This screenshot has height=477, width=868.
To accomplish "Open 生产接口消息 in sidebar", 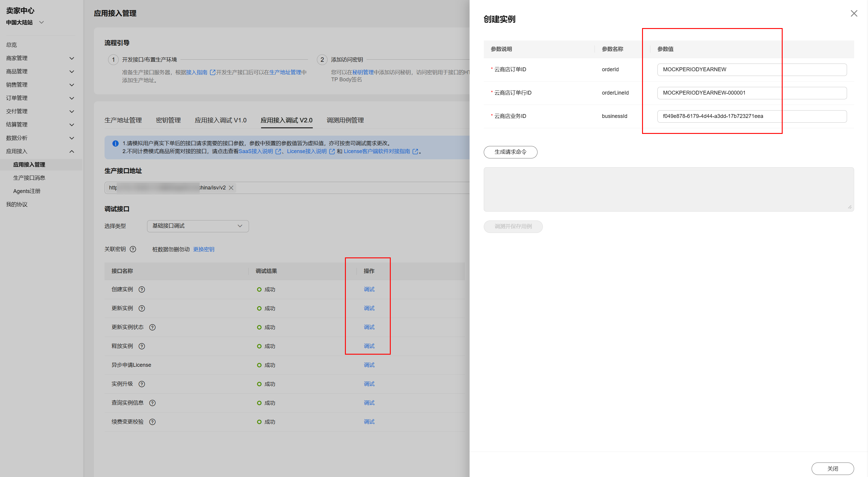I will tap(29, 178).
